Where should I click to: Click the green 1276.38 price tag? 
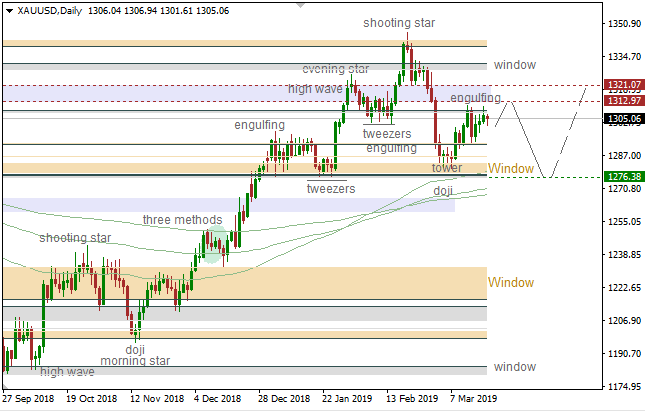pos(624,177)
